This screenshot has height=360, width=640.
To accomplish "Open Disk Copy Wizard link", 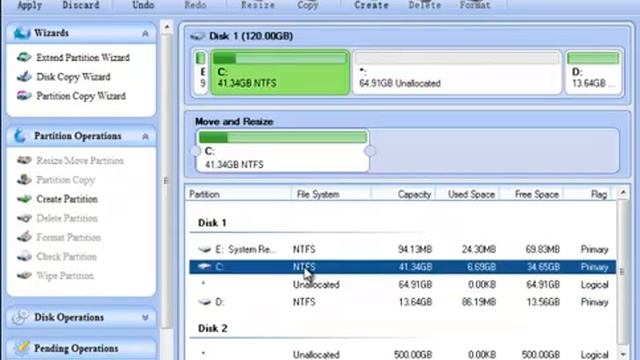I will tap(73, 77).
